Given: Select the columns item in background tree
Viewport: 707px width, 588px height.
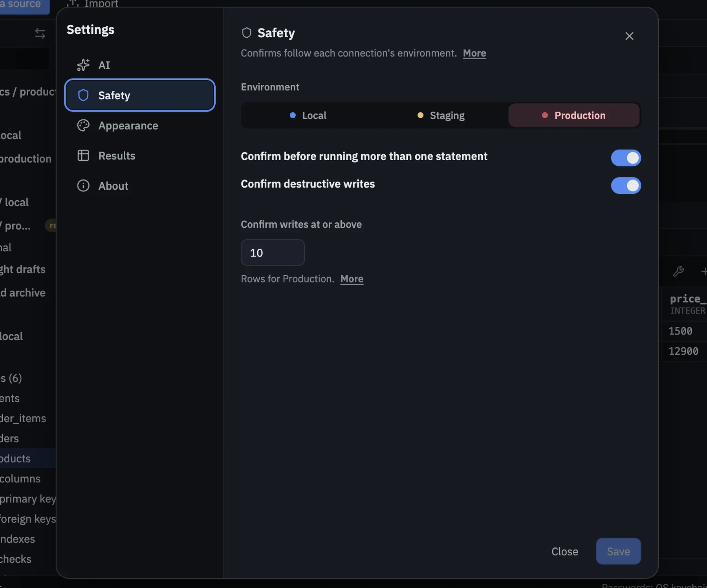Looking at the screenshot, I should coord(20,479).
